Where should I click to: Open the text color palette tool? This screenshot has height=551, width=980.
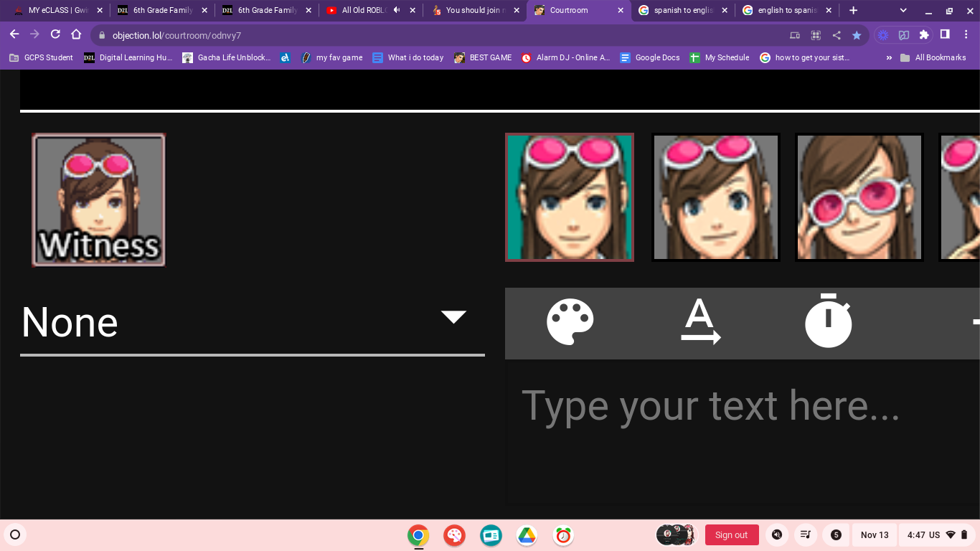pyautogui.click(x=570, y=322)
